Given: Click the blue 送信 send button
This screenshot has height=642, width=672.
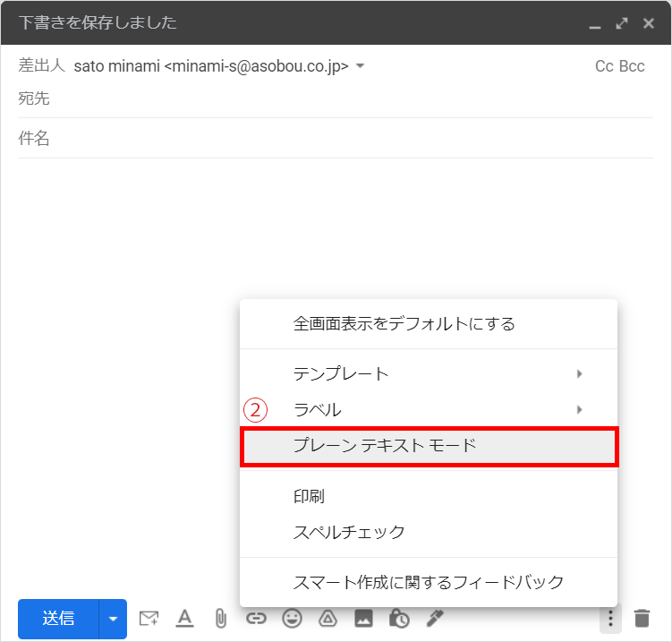Looking at the screenshot, I should pos(58,619).
